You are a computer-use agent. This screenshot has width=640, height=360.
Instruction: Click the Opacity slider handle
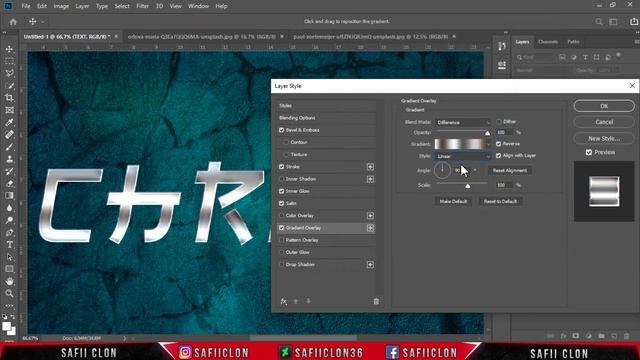pos(487,133)
